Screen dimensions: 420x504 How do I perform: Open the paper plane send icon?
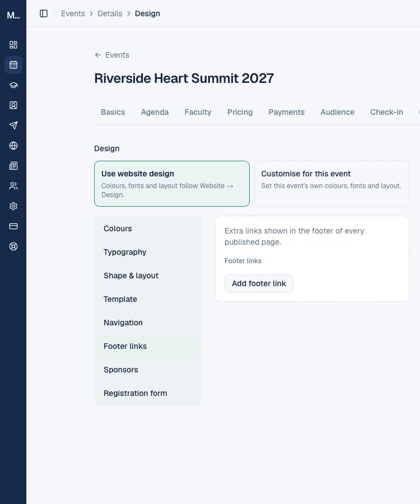13,125
